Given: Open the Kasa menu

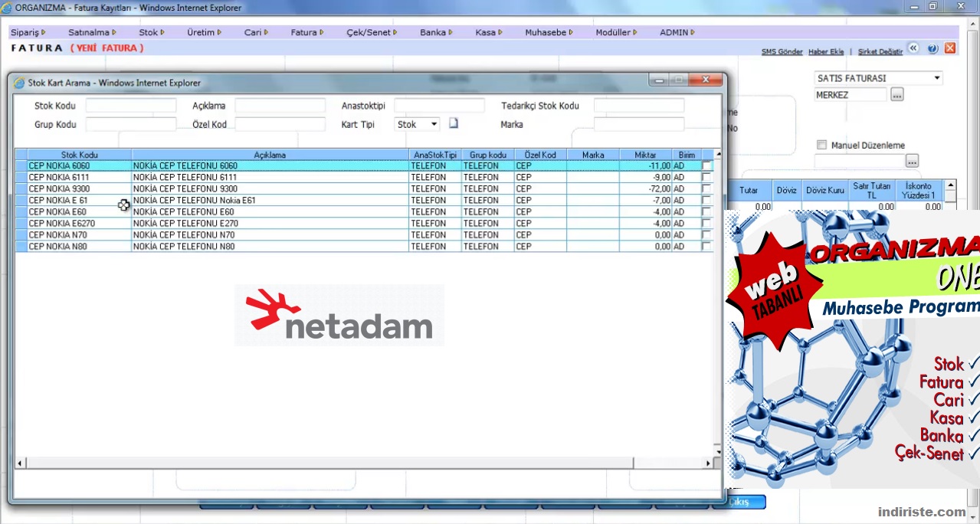Looking at the screenshot, I should point(489,32).
